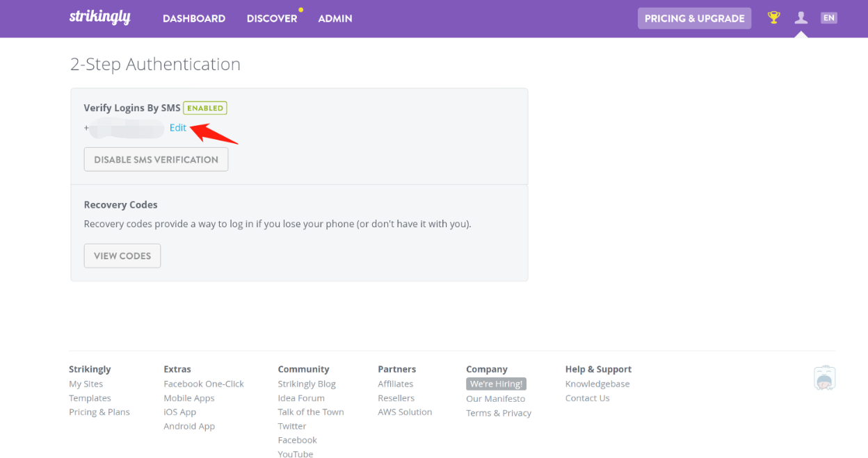This screenshot has height=458, width=868.
Task: Click the We're Hiring! badge link
Action: point(496,384)
